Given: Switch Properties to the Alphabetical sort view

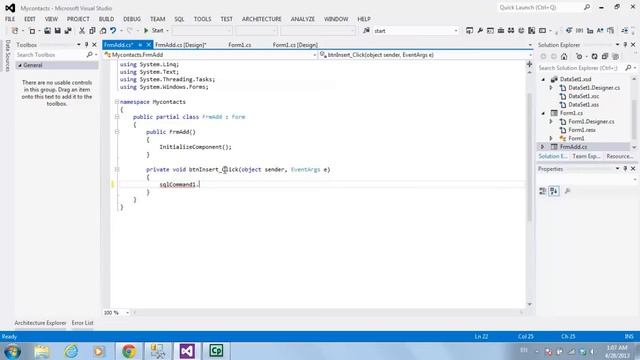Looking at the screenshot, I should (x=554, y=191).
